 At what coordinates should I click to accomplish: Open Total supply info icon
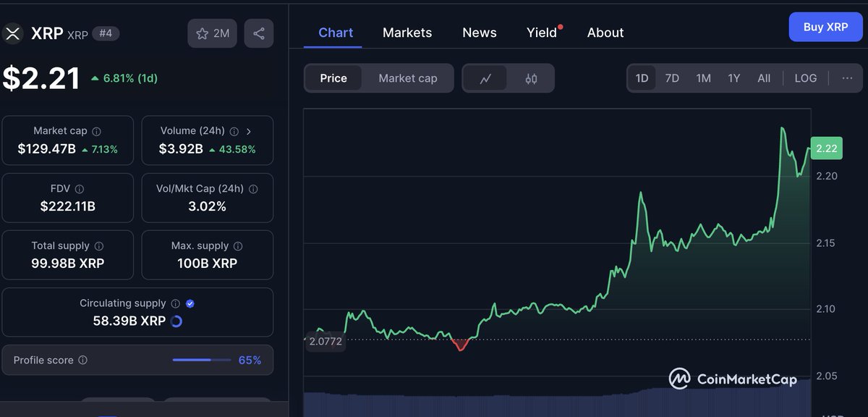[99, 246]
